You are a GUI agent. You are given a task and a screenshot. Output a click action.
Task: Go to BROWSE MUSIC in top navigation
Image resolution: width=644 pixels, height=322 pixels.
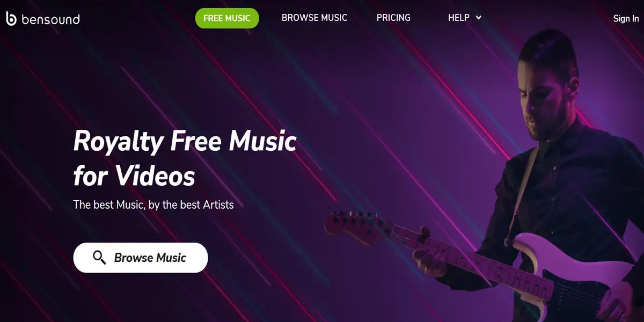click(x=314, y=18)
